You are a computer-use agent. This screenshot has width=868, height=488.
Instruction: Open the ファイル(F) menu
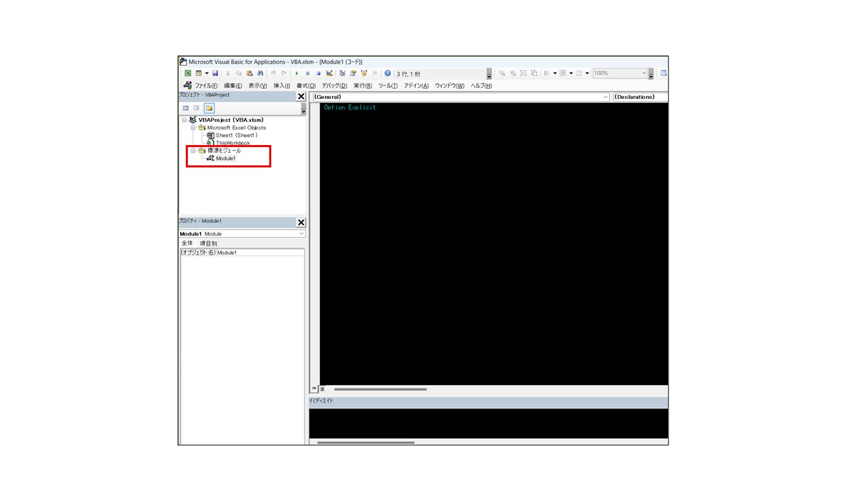206,85
